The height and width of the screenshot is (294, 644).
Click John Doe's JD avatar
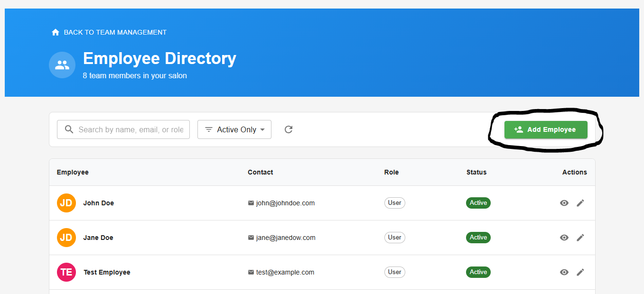point(66,203)
